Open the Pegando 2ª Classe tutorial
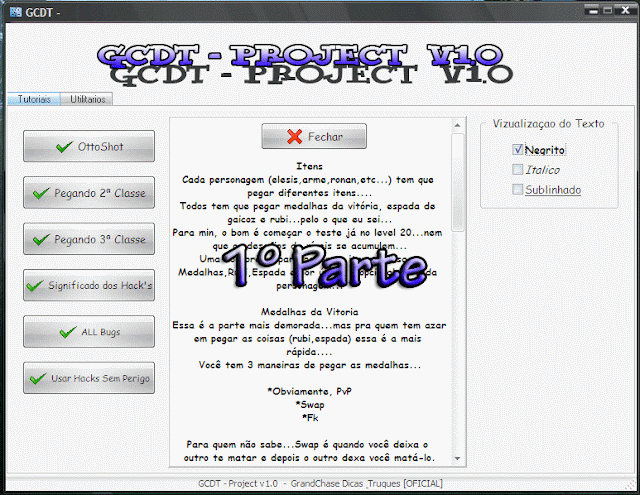This screenshot has width=640, height=495. [89, 193]
